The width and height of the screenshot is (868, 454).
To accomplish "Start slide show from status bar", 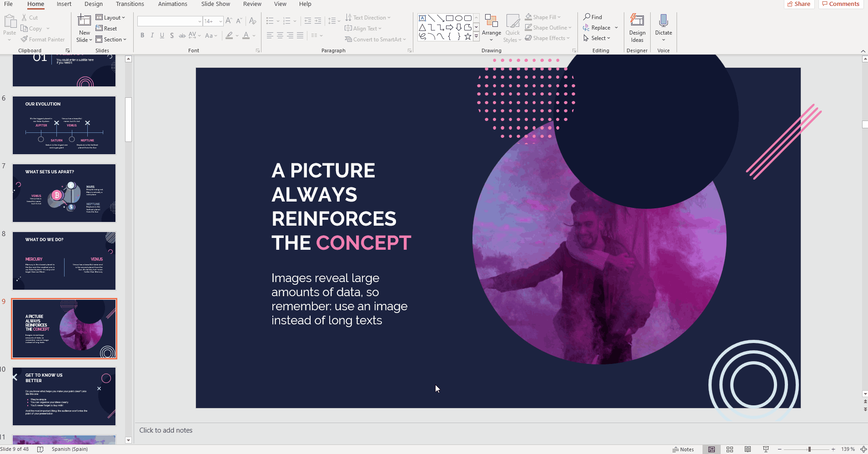I will click(x=766, y=449).
